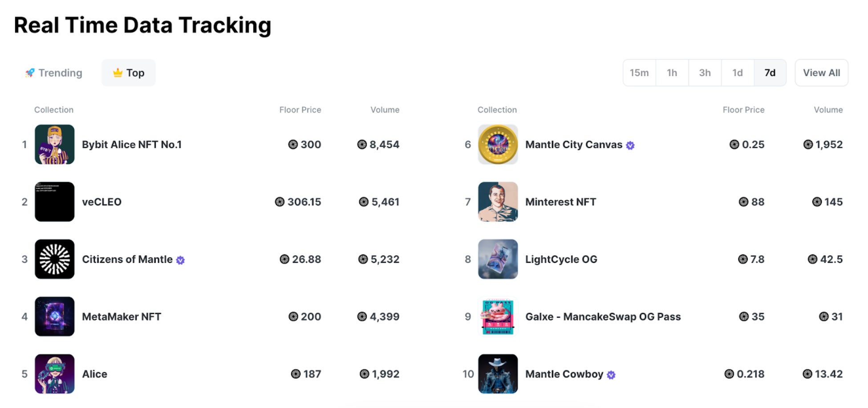Click the crown icon on Top tab
The width and height of the screenshot is (868, 408).
tap(118, 73)
